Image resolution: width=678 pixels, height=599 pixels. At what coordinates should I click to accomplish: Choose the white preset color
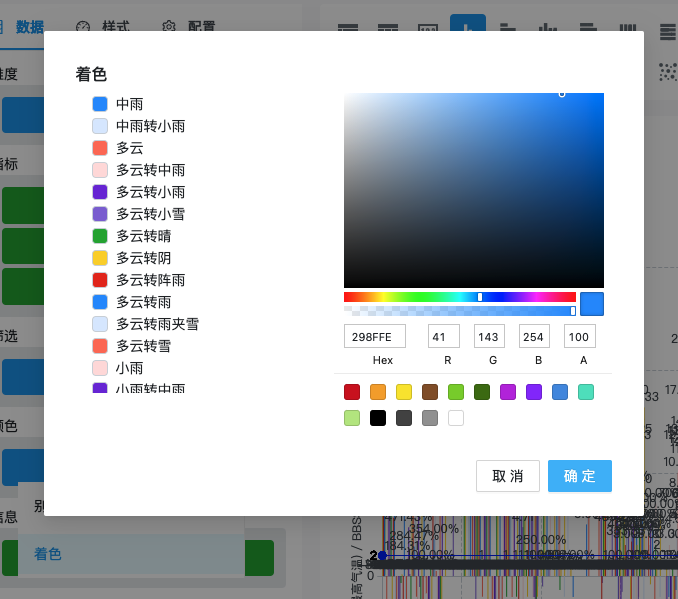(456, 418)
